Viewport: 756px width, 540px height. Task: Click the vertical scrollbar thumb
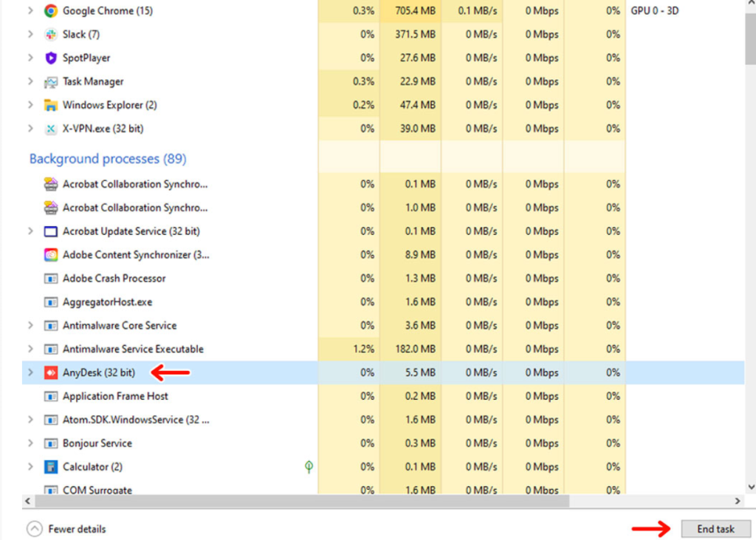coord(751,38)
